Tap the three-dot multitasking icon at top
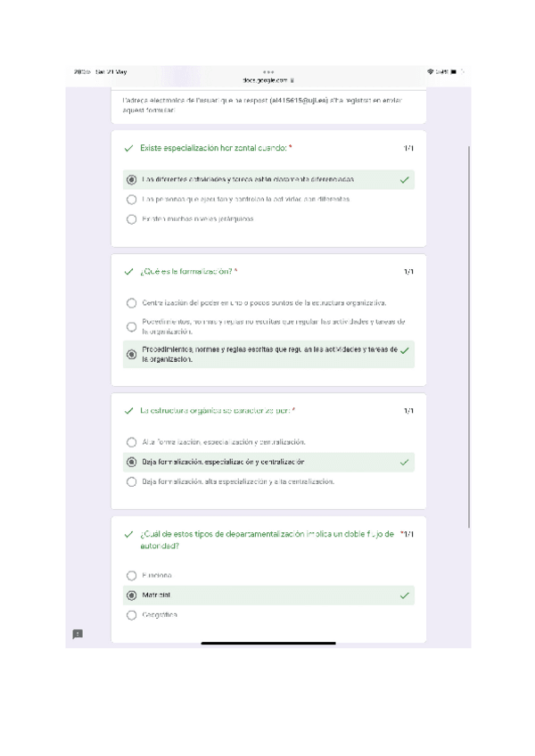The image size is (535, 756). pos(268,71)
